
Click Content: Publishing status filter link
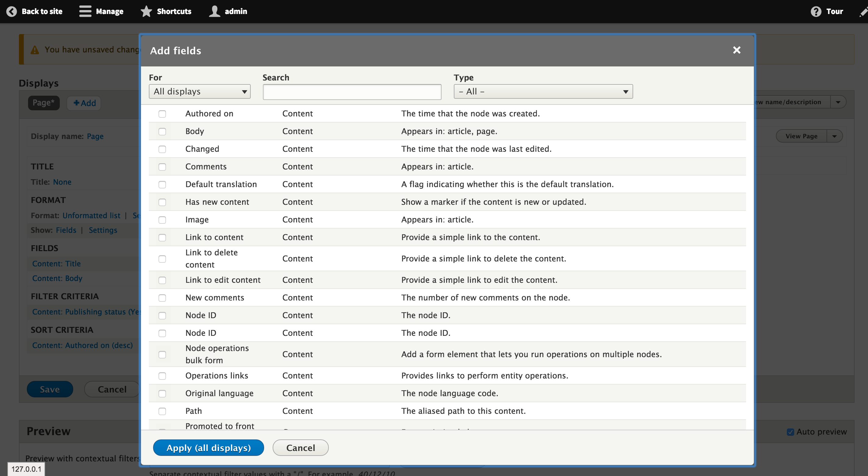86,312
